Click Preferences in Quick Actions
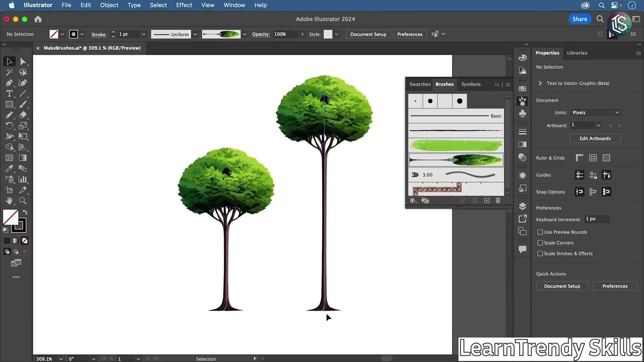The width and height of the screenshot is (644, 362). coord(615,286)
